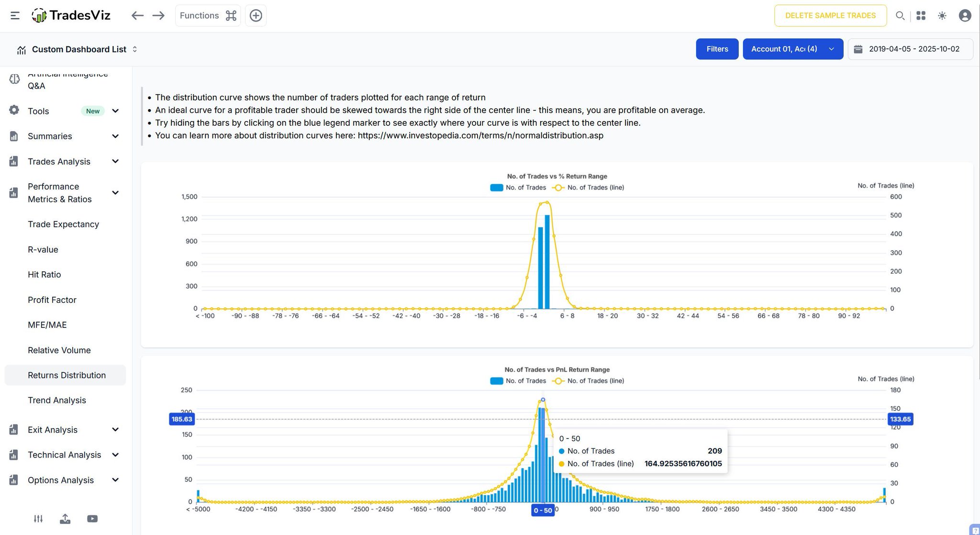Click the plus circle add icon
The height and width of the screenshot is (535, 980).
pyautogui.click(x=256, y=15)
